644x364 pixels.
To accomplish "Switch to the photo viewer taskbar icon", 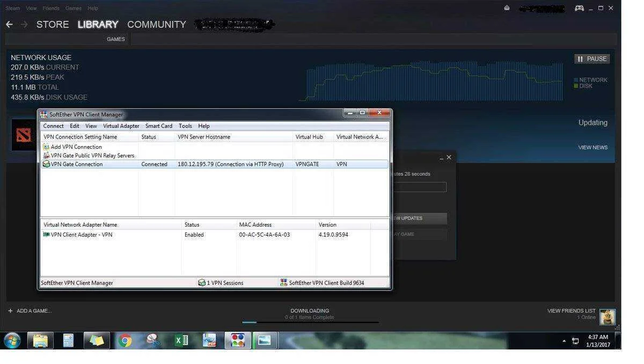I will [x=265, y=340].
